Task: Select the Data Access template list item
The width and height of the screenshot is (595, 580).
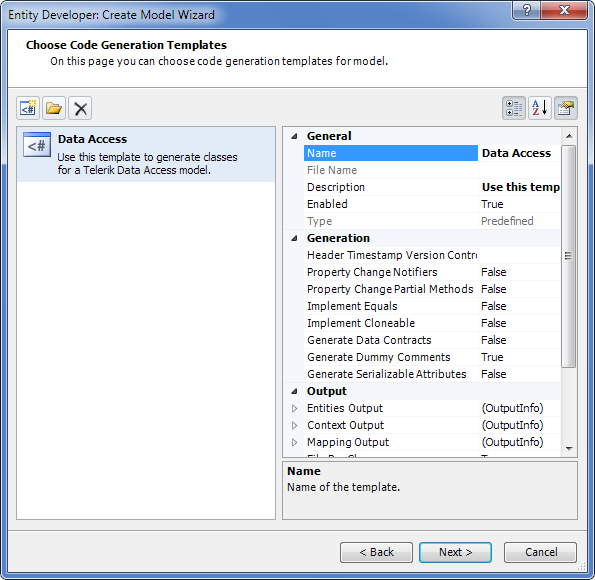Action: [146, 154]
